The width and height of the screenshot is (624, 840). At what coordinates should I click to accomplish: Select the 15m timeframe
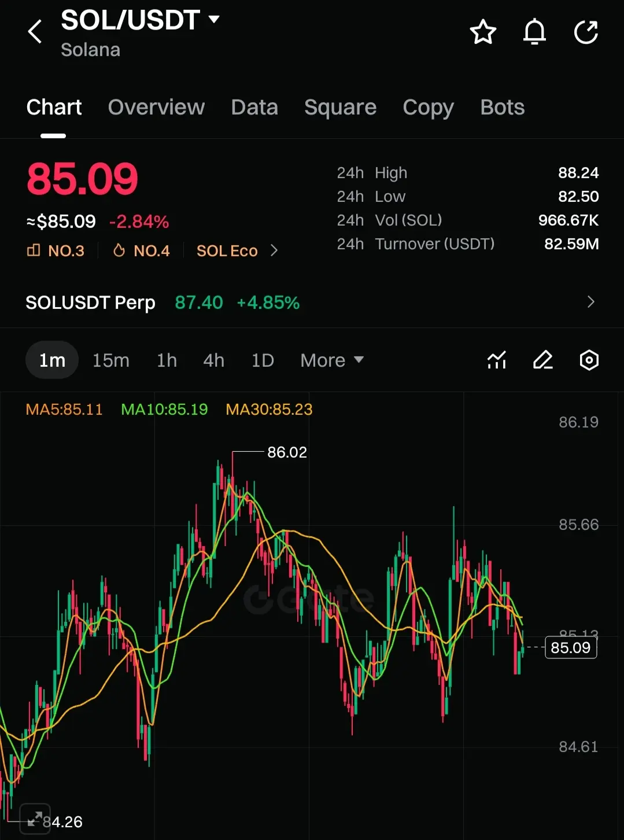[x=111, y=360]
